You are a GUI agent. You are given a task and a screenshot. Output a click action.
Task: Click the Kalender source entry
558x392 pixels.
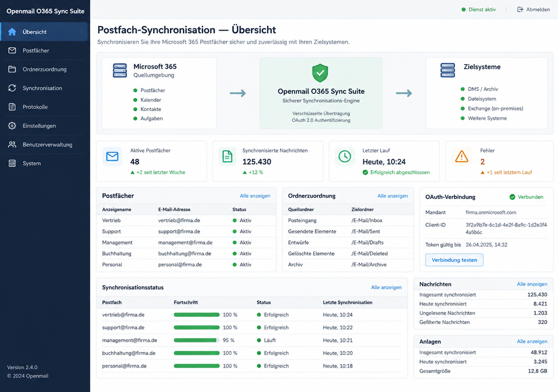point(150,100)
